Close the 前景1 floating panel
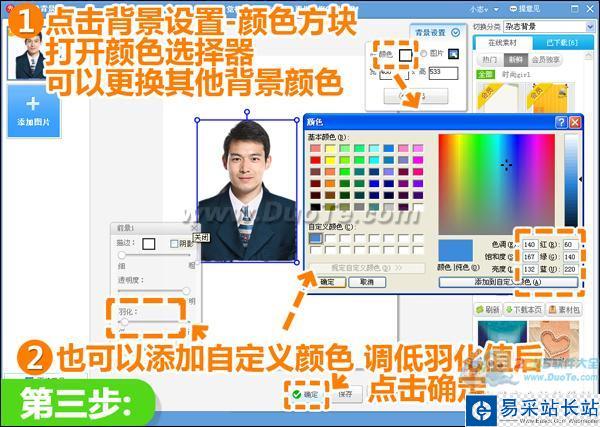The image size is (600, 427). click(194, 228)
